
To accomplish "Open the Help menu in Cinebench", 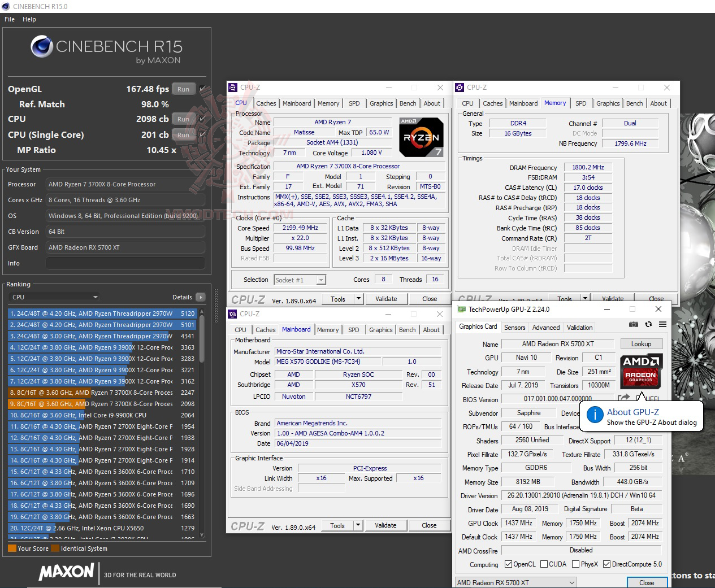I will (29, 19).
